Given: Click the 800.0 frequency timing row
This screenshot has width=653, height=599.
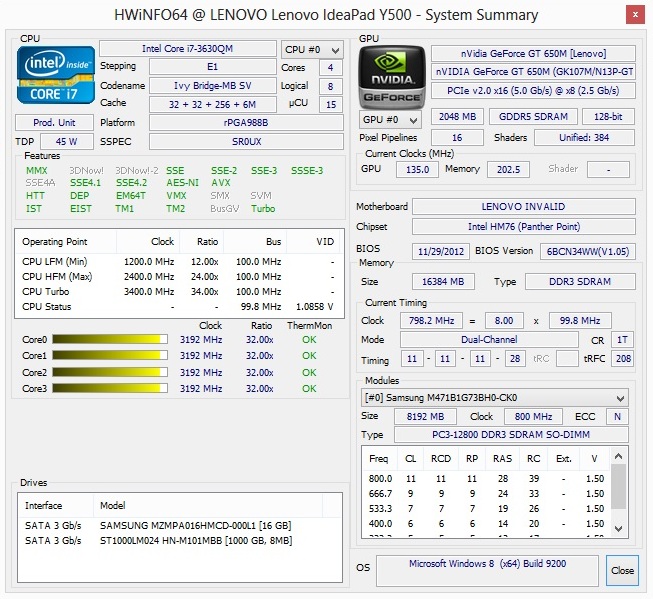Looking at the screenshot, I should click(486, 479).
